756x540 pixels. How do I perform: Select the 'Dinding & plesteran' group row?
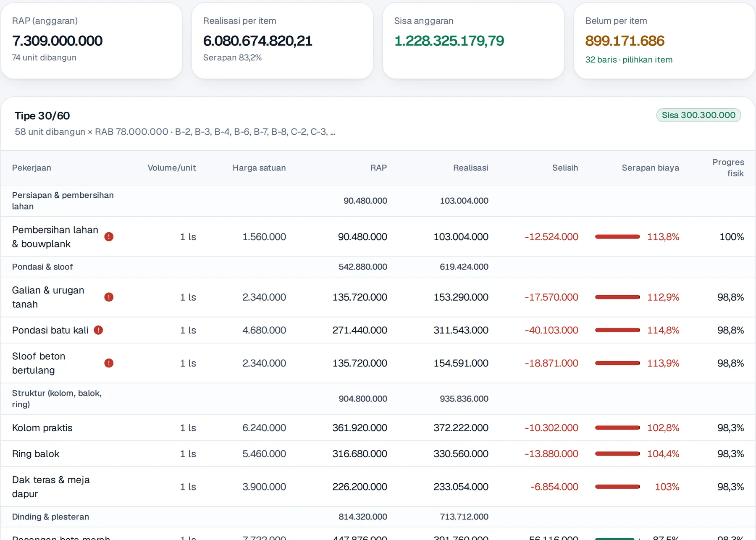pos(378,517)
